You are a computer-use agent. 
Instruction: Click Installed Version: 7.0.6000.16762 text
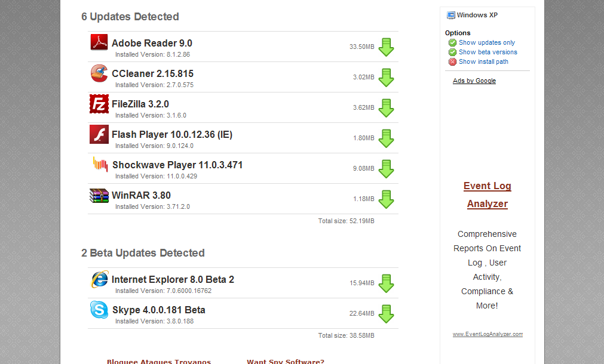pyautogui.click(x=163, y=291)
